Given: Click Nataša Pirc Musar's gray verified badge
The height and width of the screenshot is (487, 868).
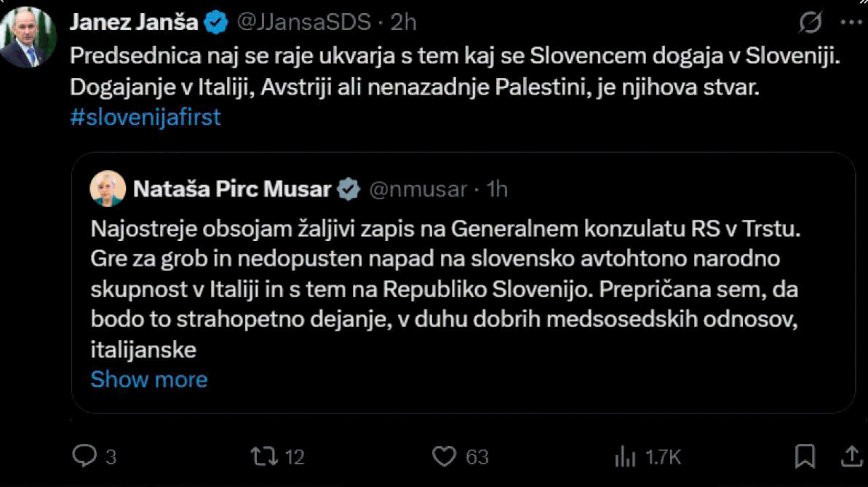Looking at the screenshot, I should pyautogui.click(x=349, y=190).
